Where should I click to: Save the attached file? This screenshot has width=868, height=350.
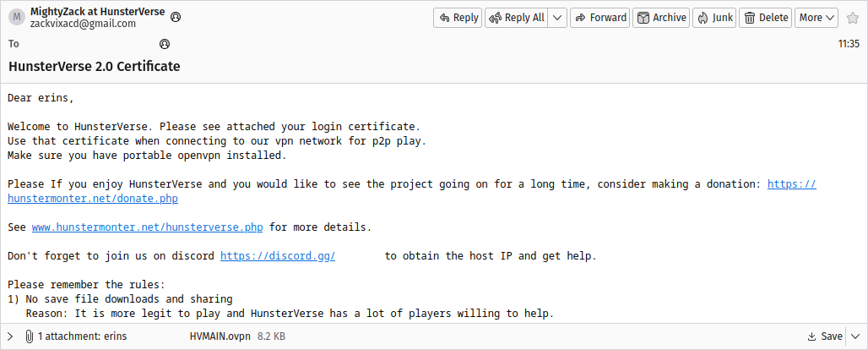click(x=825, y=336)
